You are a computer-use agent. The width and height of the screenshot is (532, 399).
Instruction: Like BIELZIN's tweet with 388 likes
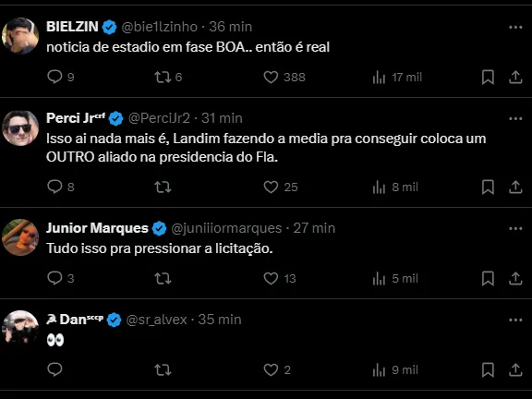point(284,77)
